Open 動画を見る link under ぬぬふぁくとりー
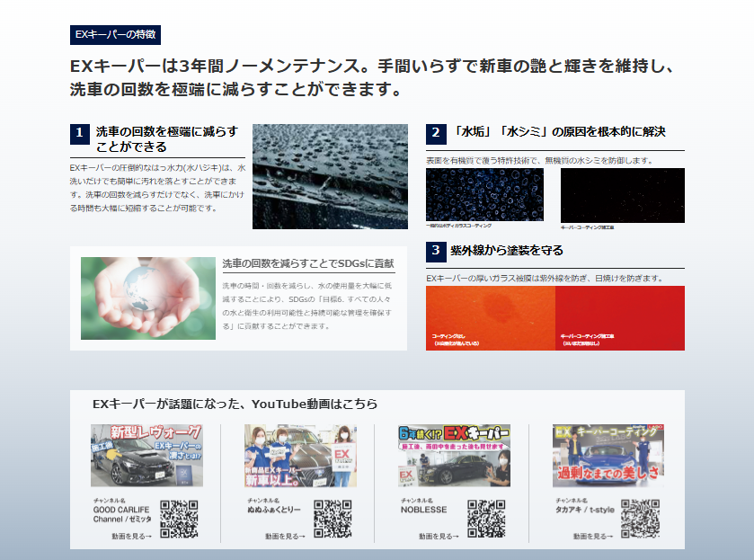Screen dimensions: 754x560 coord(285,537)
